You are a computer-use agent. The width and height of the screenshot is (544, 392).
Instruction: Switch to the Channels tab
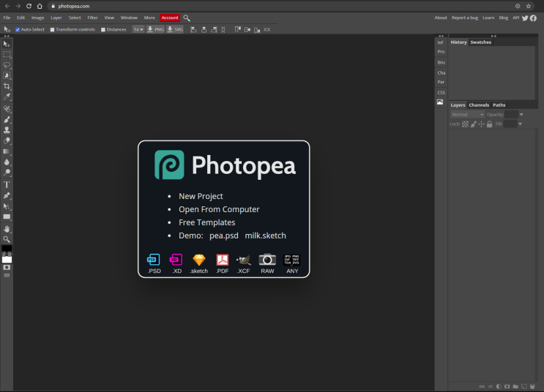479,105
